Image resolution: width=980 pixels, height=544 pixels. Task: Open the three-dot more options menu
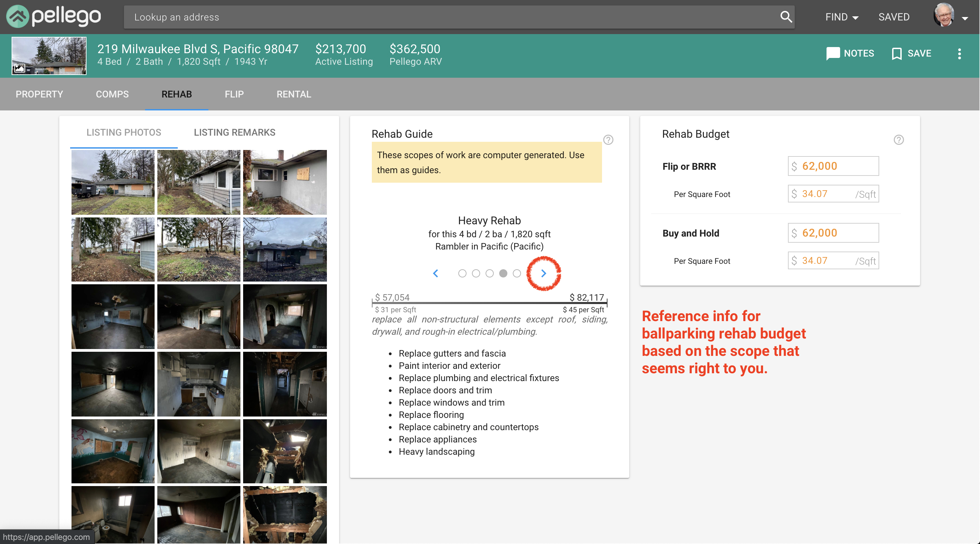[959, 54]
